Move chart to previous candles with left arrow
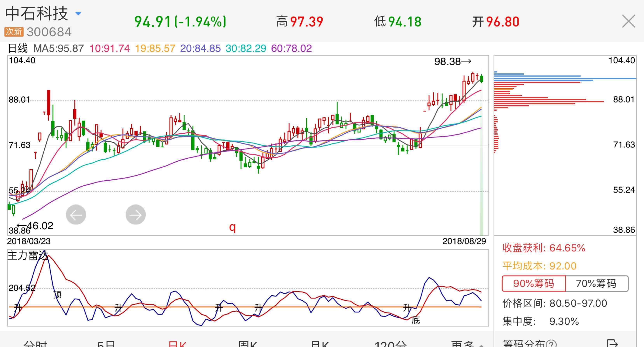 (76, 214)
